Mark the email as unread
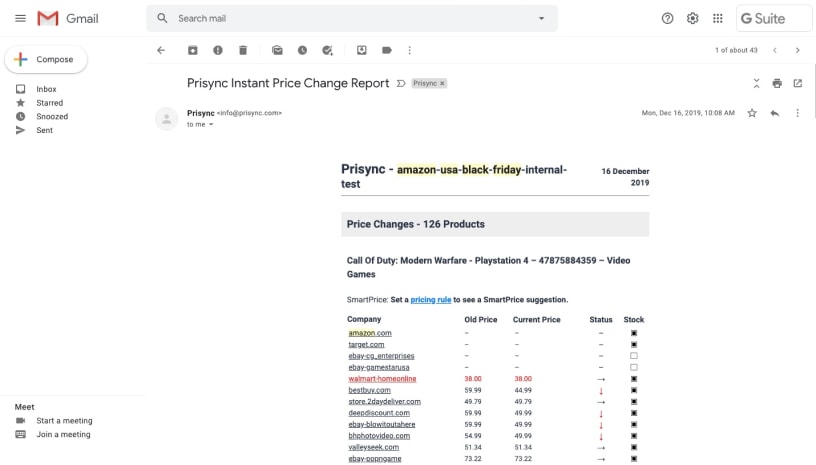 277,50
